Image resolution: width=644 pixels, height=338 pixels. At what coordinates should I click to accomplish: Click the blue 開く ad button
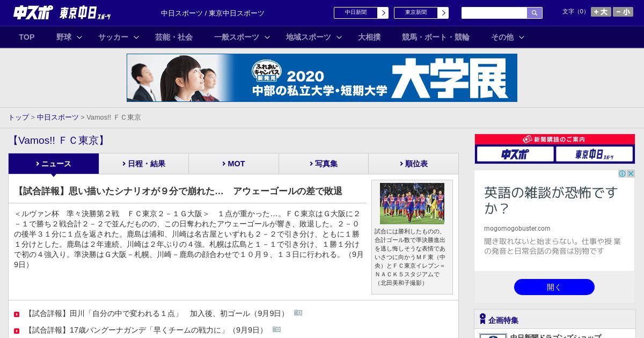click(554, 287)
